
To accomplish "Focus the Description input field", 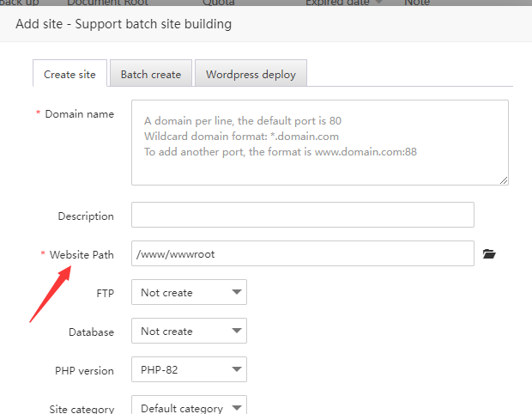I will click(302, 216).
